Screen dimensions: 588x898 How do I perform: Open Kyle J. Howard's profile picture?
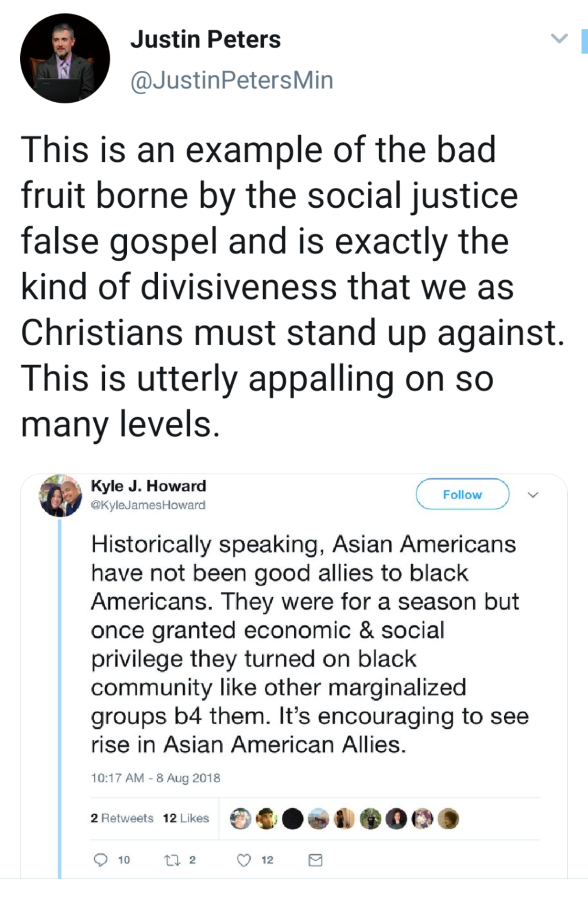(x=61, y=495)
